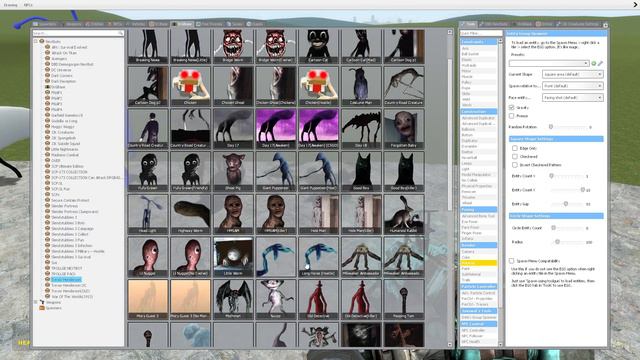
Task: Spawn the Day 18 creature
Action: (x=361, y=129)
